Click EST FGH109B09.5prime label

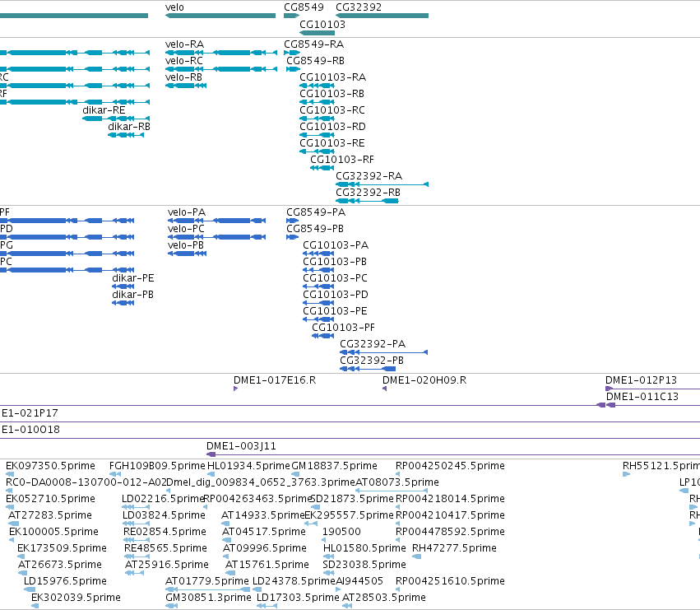(x=157, y=466)
